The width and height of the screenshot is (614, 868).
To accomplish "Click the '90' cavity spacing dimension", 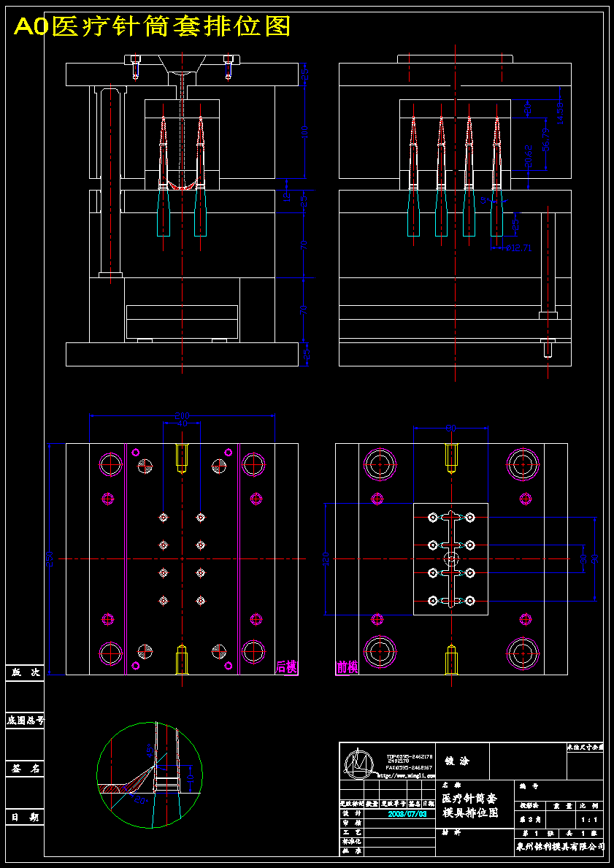I will coord(594,558).
